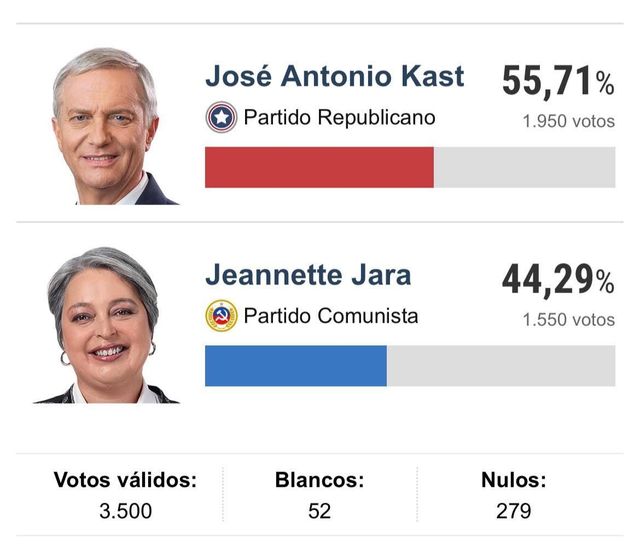Click the Partido Republicano star logo
This screenshot has height=553, width=640.
[x=221, y=117]
